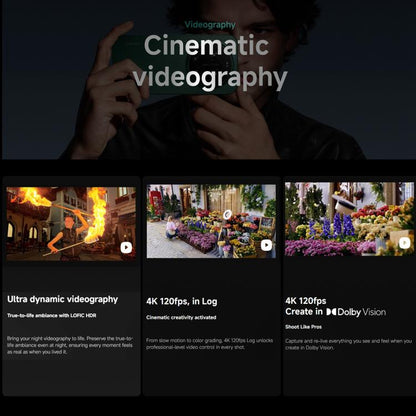Click the Shoot Like Pros subtitle
The width and height of the screenshot is (416, 416).
tap(303, 327)
